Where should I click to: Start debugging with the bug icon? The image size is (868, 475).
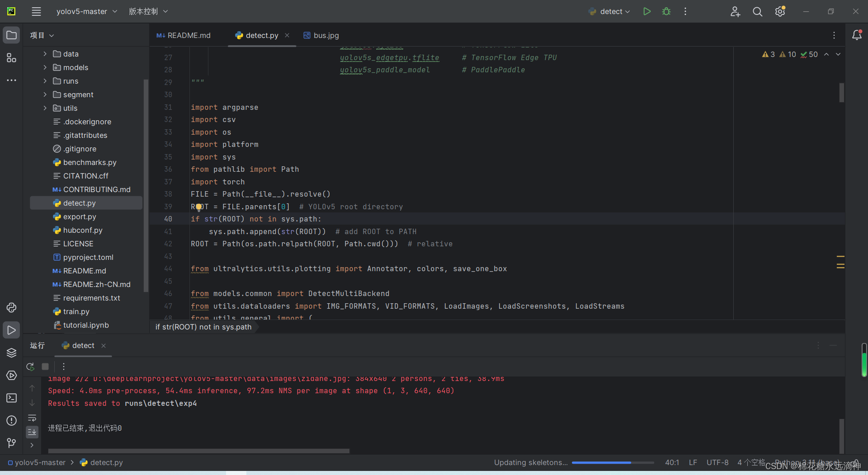(x=666, y=11)
